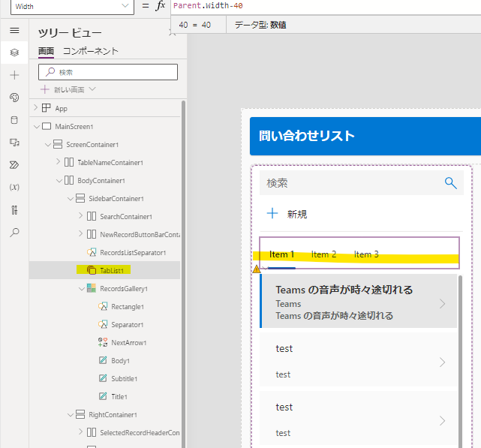Click the RecordsGallery1 gallery icon
481x448 pixels.
(x=91, y=288)
